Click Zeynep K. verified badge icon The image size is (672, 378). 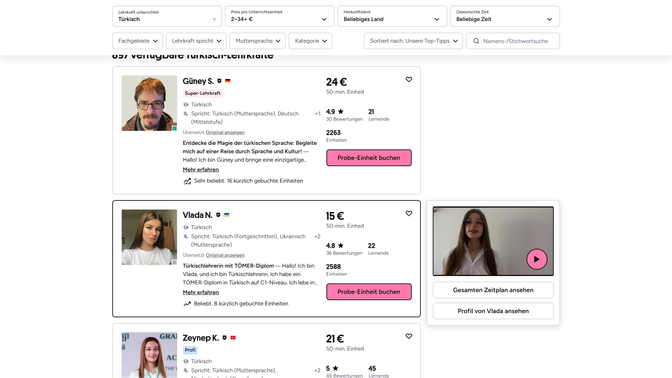225,338
